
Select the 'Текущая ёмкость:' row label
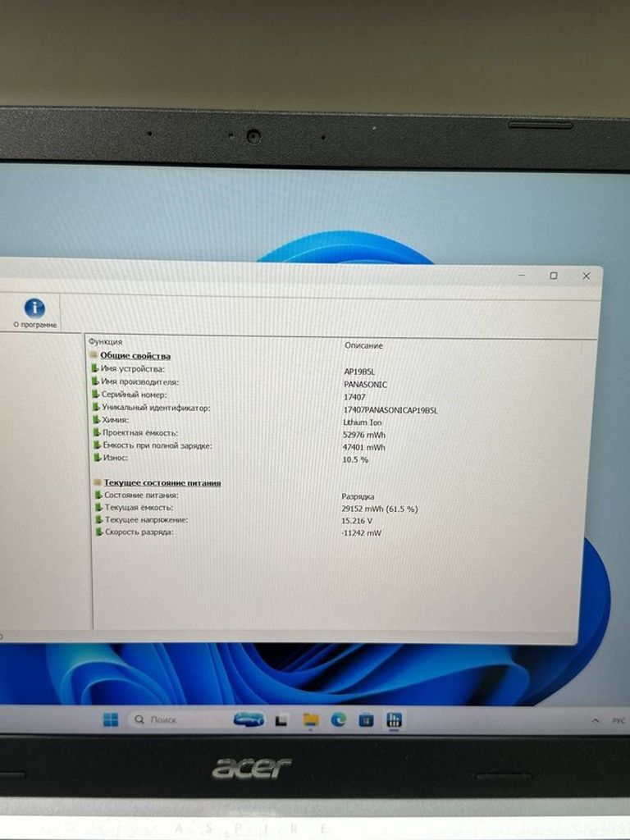(x=139, y=507)
